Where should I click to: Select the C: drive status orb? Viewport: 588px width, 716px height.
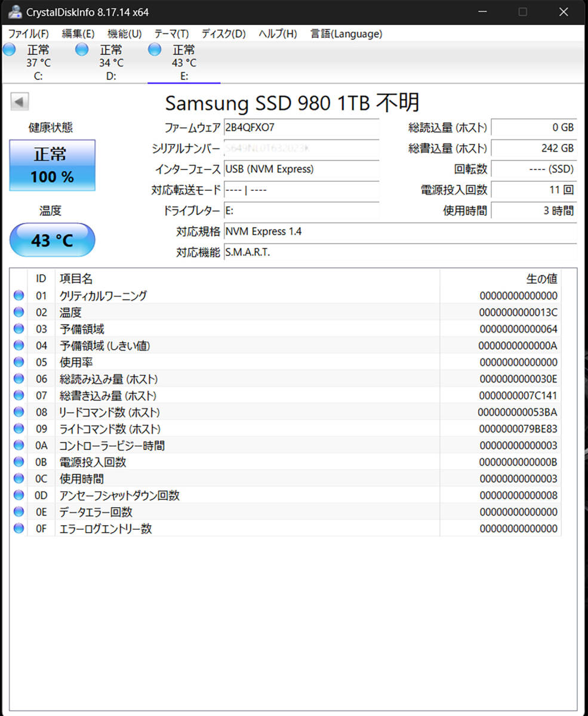pos(9,50)
